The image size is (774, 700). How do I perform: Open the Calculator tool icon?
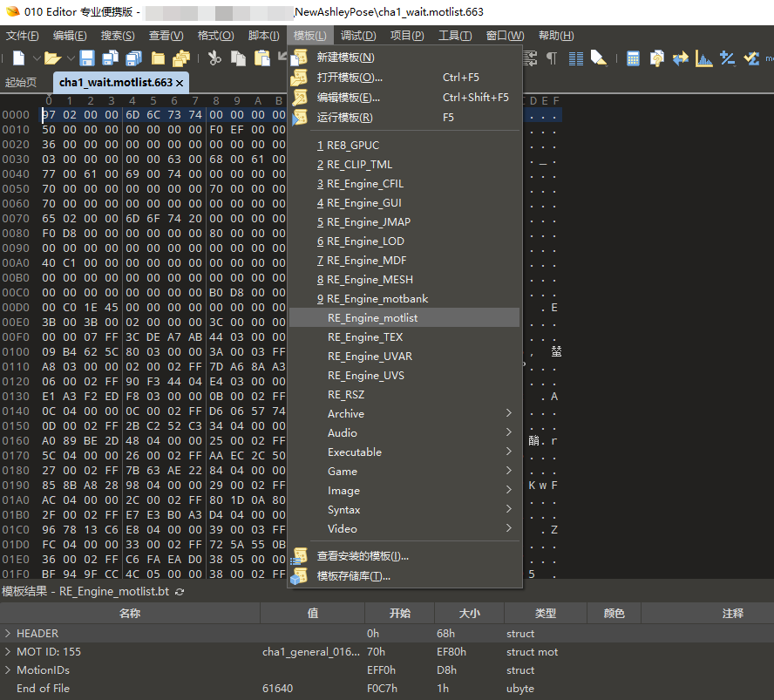pos(633,58)
